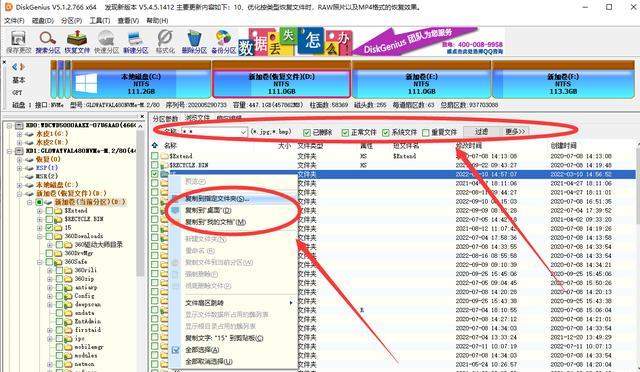Expand the 恢复(0) tree node
Viewport: 640px width, 372px height.
[x=19, y=159]
